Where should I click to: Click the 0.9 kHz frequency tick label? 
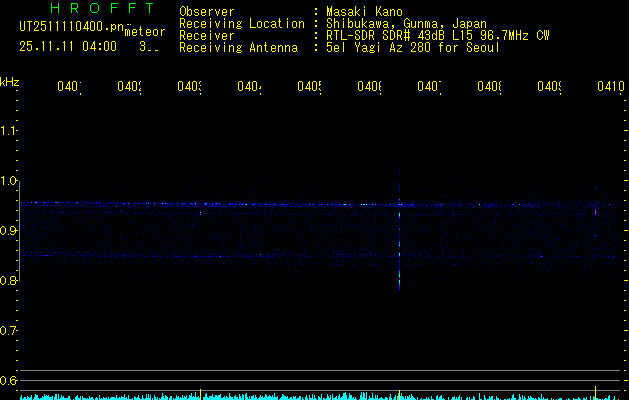9,231
